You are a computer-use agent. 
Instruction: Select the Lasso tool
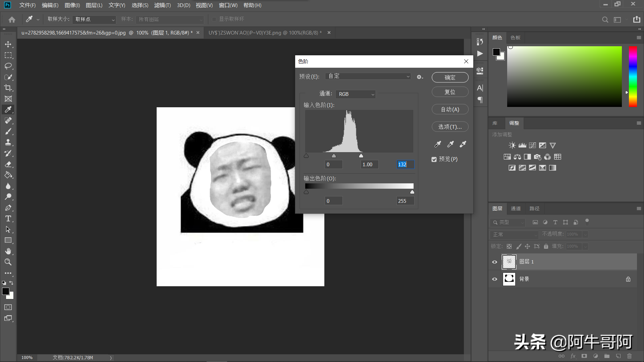8,66
